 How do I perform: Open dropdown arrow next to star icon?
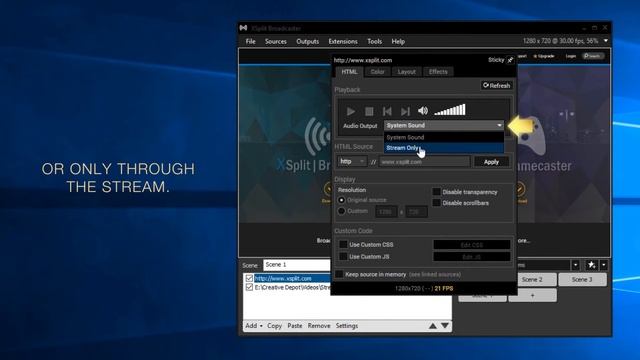pyautogui.click(x=603, y=265)
